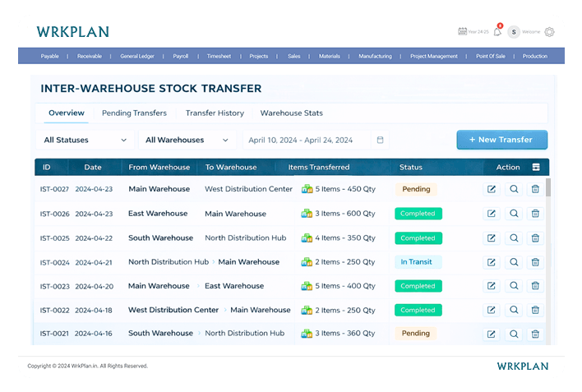Open the Payable menu
This screenshot has width=582, height=392.
[50, 56]
